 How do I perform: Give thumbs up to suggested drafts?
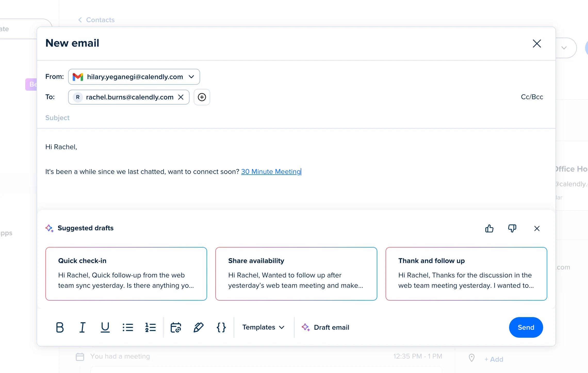tap(489, 228)
